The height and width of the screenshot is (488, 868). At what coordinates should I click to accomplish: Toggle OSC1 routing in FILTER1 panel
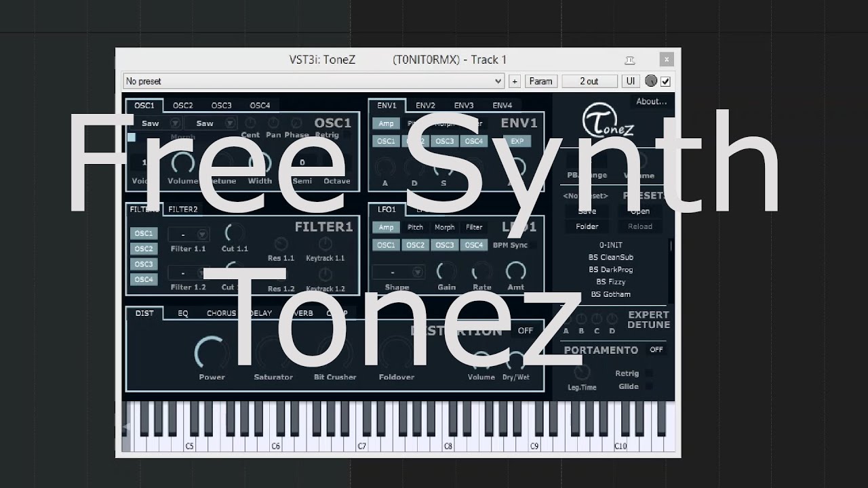point(143,233)
